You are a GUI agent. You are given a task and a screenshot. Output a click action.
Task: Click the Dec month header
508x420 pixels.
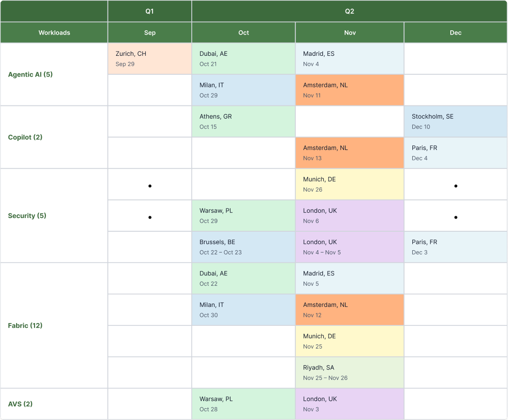coord(455,33)
